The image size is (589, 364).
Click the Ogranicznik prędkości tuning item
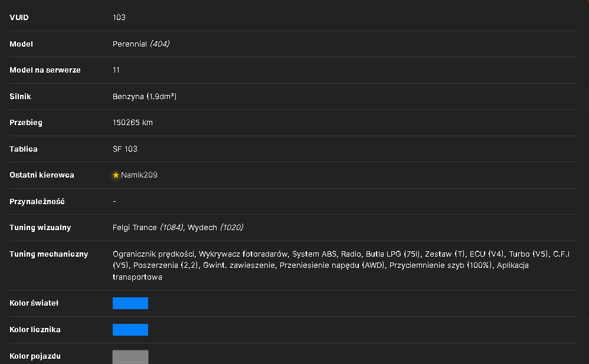[x=153, y=254]
